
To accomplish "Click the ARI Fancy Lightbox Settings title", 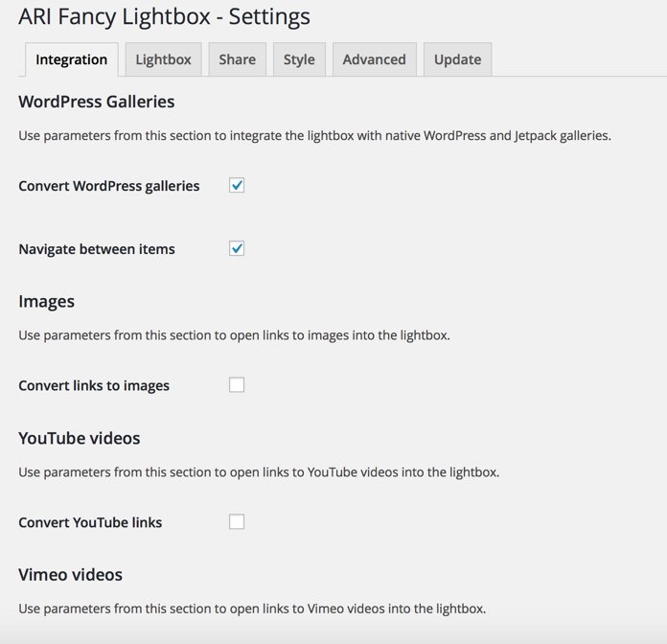I will coord(164,16).
